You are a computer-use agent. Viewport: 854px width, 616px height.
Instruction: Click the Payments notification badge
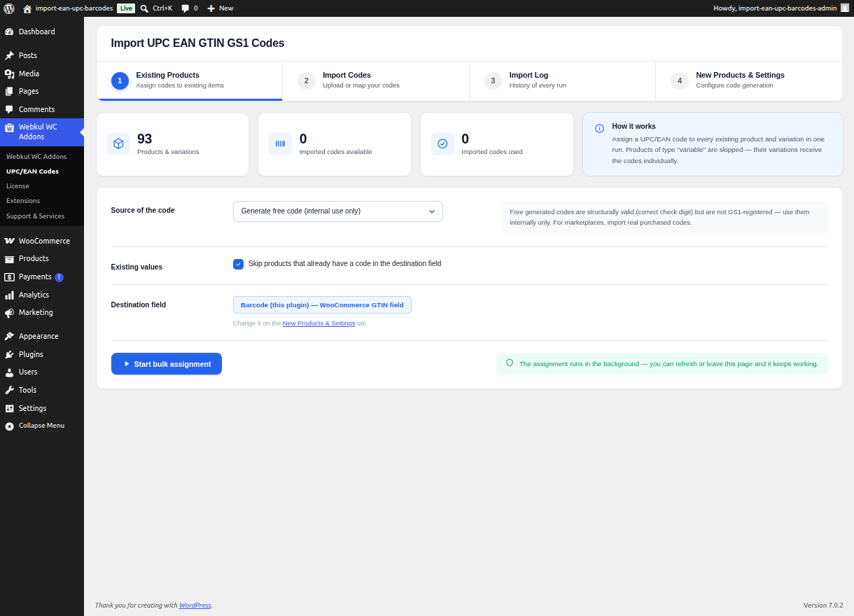click(x=59, y=277)
